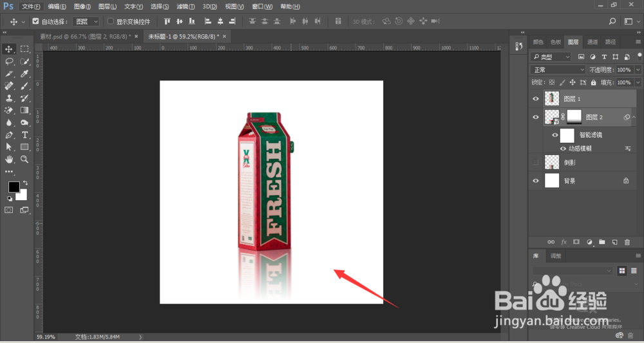The width and height of the screenshot is (644, 343).
Task: Click the foreground black color swatch
Action: tap(14, 187)
